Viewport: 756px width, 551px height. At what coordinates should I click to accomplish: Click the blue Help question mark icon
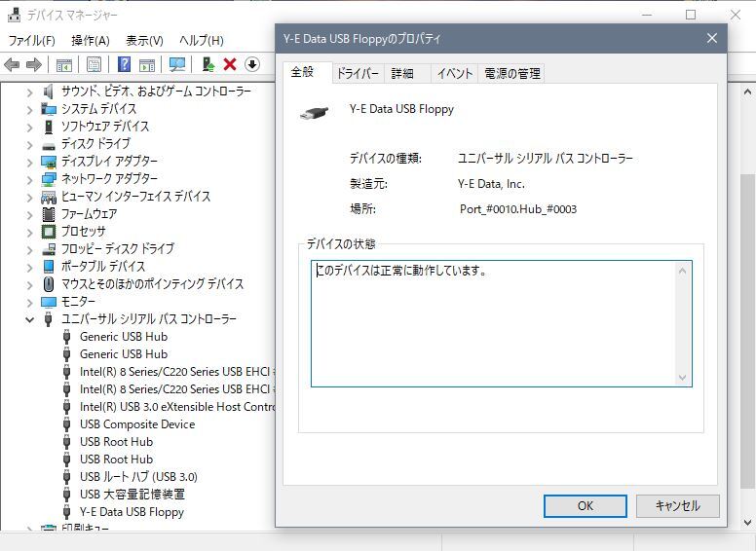pos(124,64)
